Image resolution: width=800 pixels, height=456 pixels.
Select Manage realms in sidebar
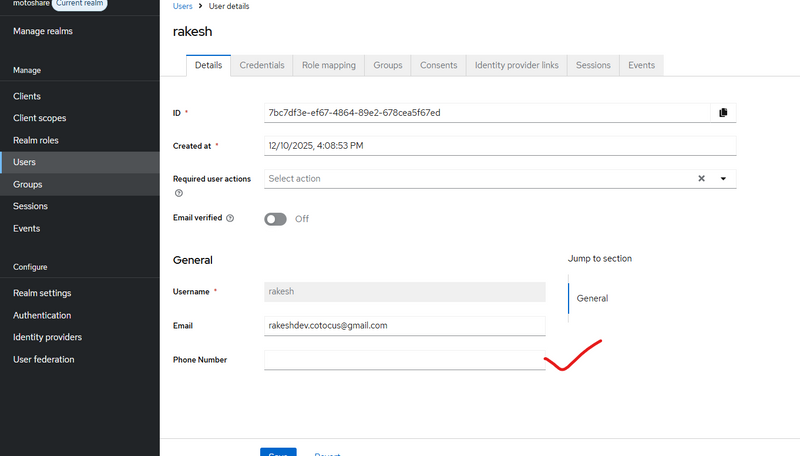pos(43,31)
